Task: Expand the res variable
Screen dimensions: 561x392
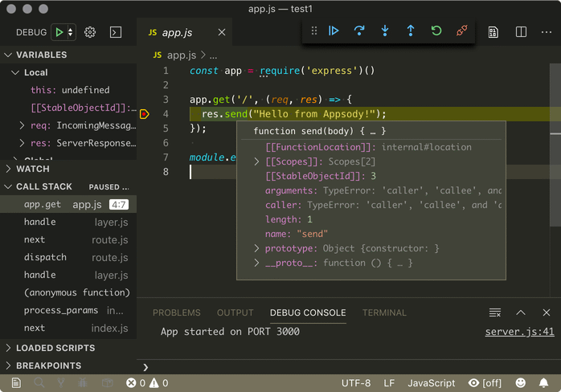Action: (22, 143)
